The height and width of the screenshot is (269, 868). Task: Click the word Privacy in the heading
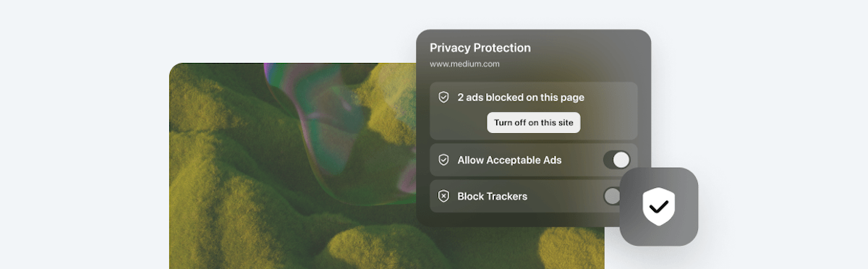coord(450,48)
